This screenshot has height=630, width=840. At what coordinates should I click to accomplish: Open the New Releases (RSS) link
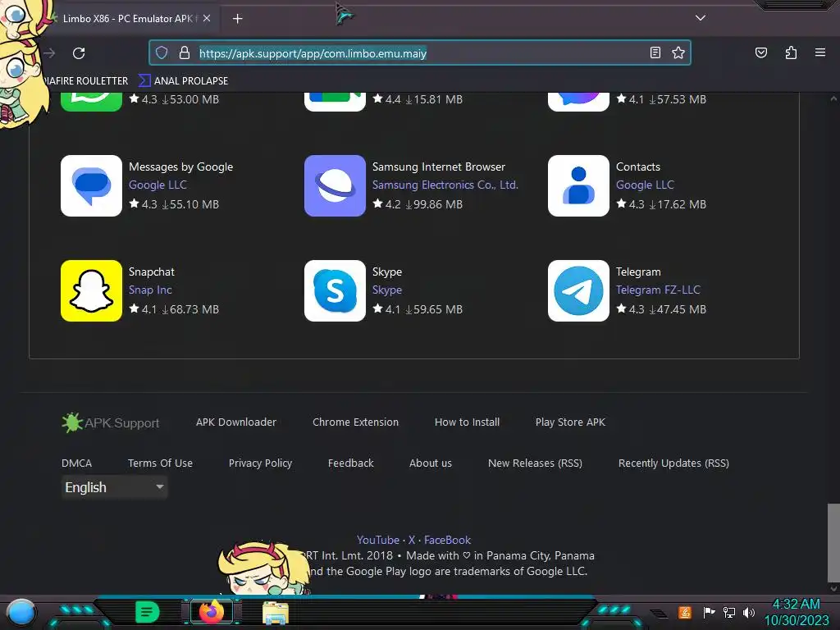(535, 463)
